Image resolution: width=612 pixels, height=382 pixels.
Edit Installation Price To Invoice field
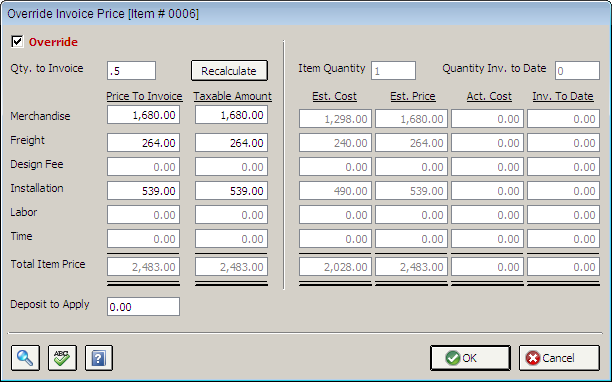(143, 190)
